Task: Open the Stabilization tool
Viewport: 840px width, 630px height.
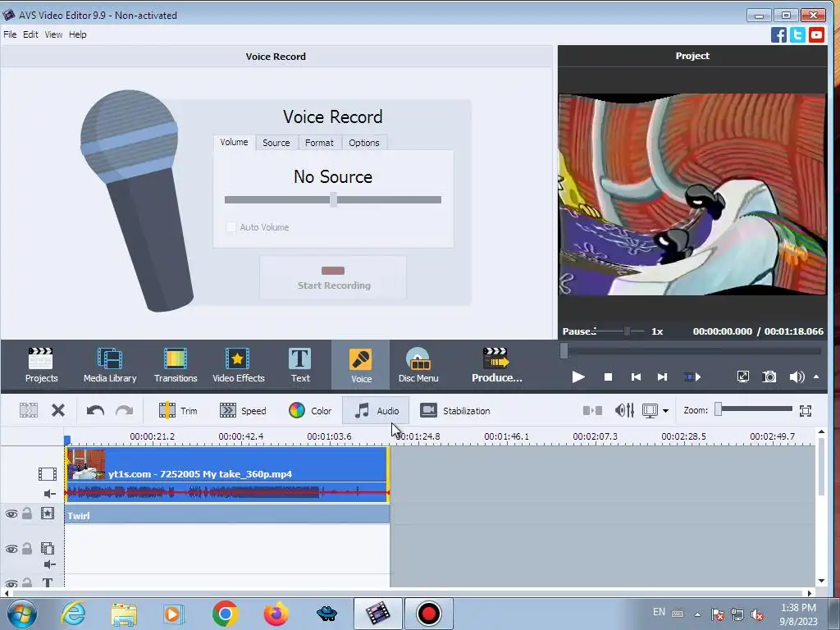Action: (454, 410)
